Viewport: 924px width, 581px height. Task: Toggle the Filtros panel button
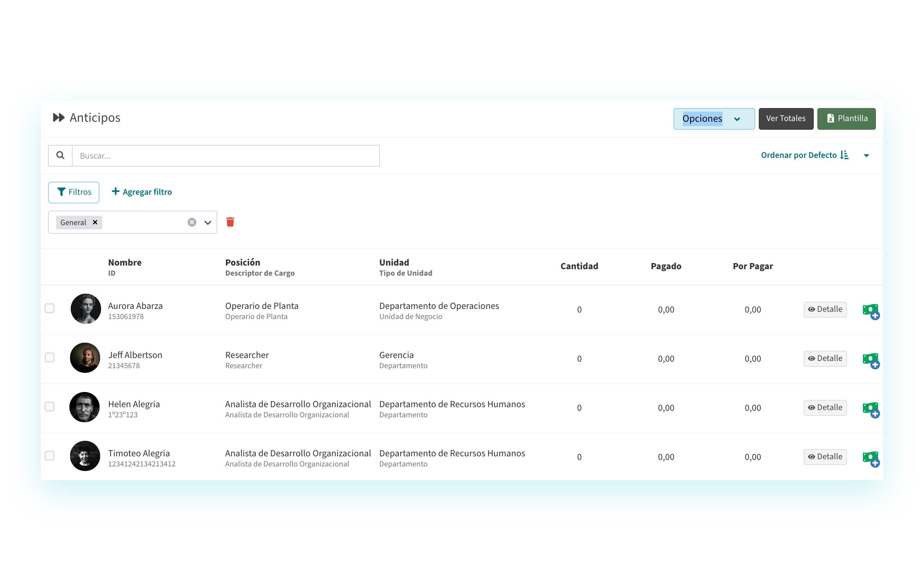pos(74,192)
